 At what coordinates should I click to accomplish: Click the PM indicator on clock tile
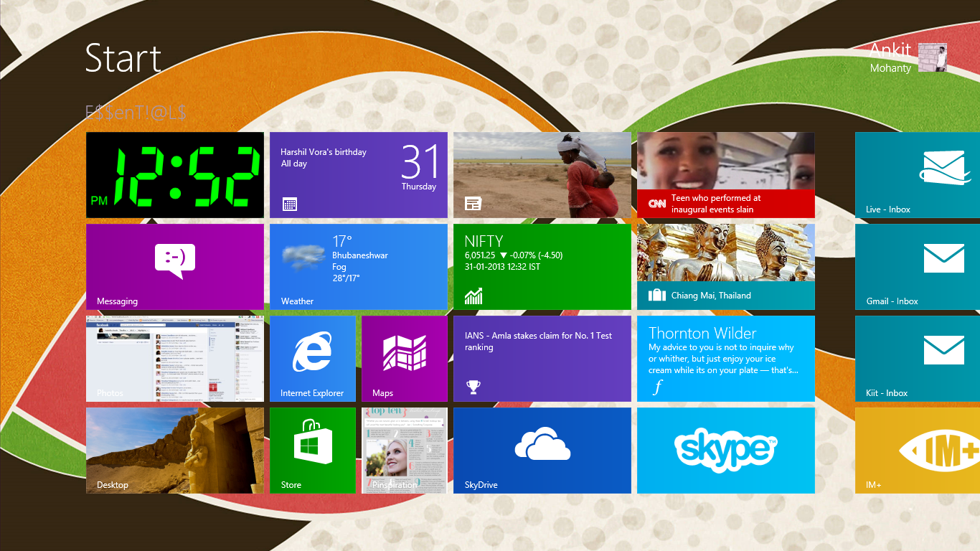pos(100,201)
